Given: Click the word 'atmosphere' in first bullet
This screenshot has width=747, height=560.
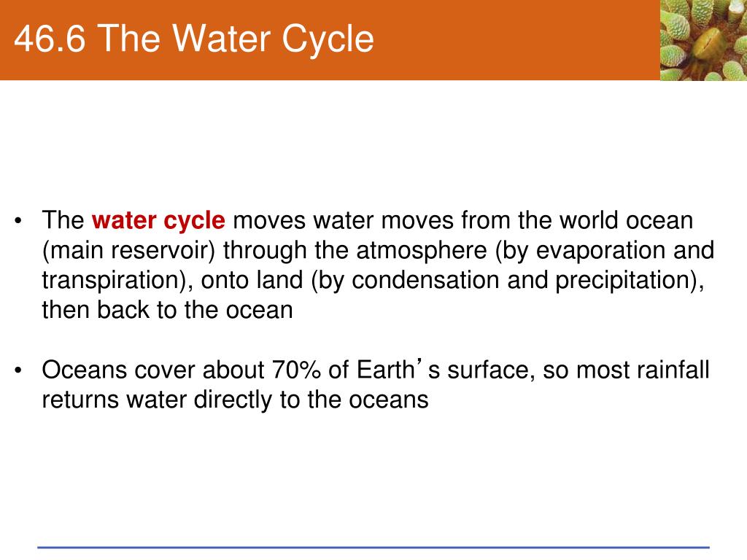Looking at the screenshot, I should (421, 251).
